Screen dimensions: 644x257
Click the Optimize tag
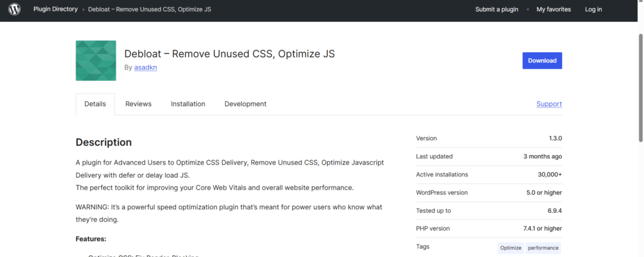(511, 248)
